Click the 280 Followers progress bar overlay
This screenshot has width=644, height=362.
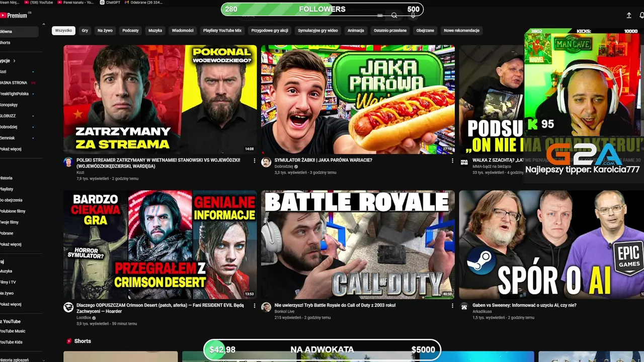pos(322,9)
